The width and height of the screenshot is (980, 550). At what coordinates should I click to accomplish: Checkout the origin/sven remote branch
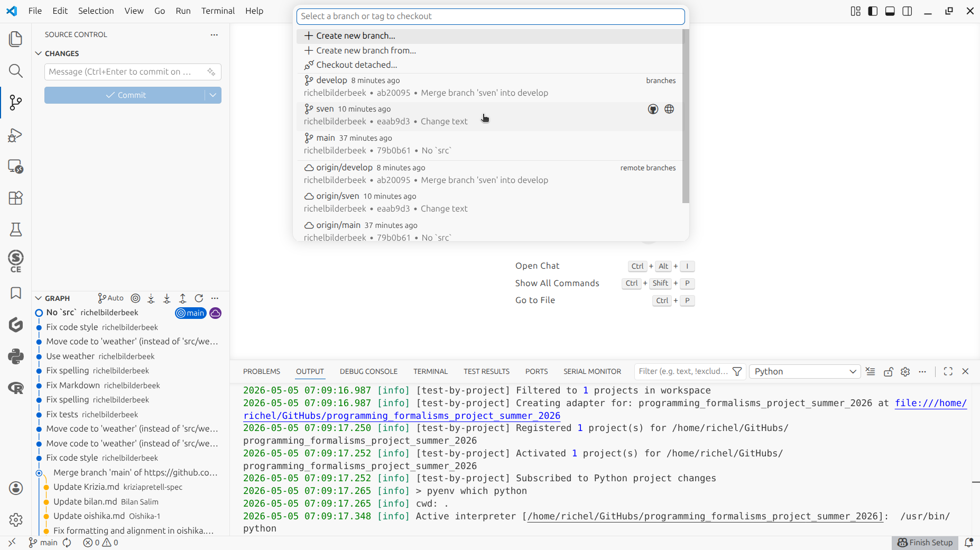(489, 203)
